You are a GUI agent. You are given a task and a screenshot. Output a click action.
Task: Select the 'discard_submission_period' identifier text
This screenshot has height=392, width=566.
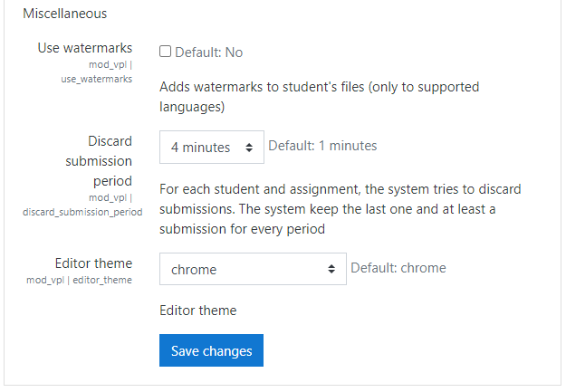82,212
